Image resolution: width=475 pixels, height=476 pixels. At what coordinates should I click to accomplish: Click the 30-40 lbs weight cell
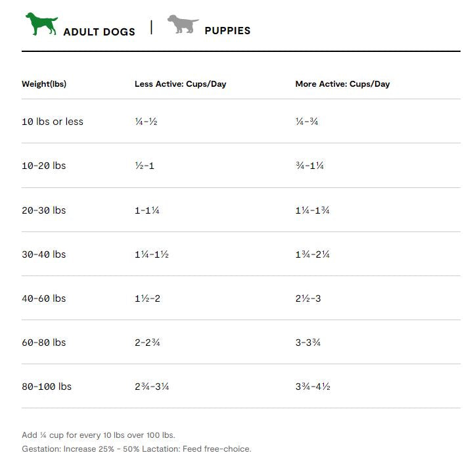point(44,254)
